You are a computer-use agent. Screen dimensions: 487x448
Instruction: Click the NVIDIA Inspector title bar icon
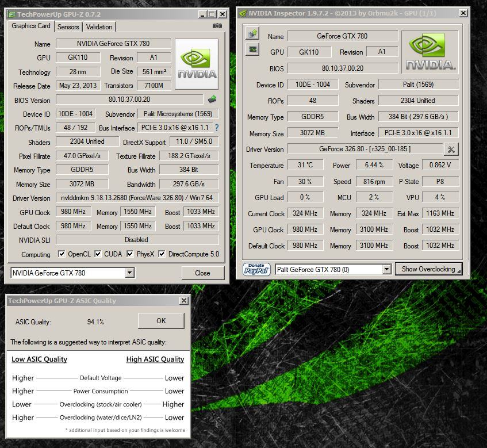[x=243, y=13]
